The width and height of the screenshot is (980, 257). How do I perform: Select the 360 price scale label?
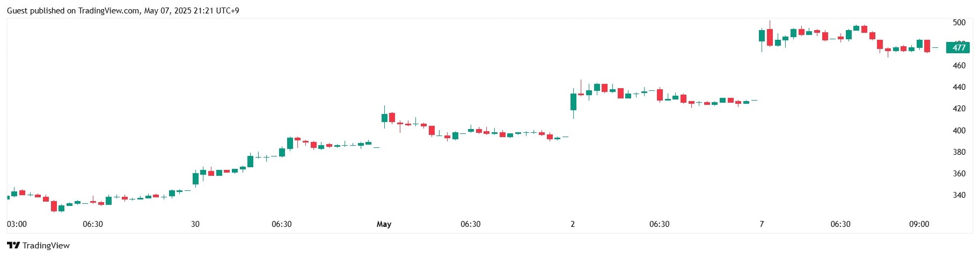tap(959, 174)
